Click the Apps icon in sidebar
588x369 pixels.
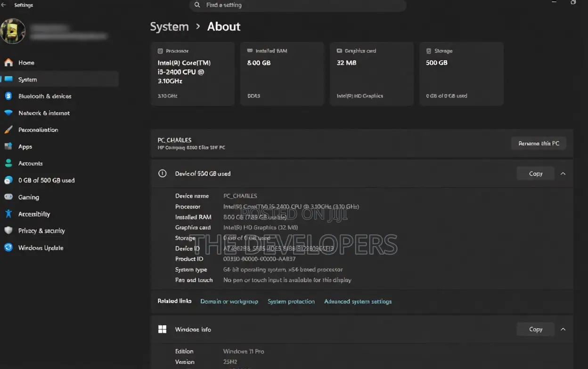(8, 146)
